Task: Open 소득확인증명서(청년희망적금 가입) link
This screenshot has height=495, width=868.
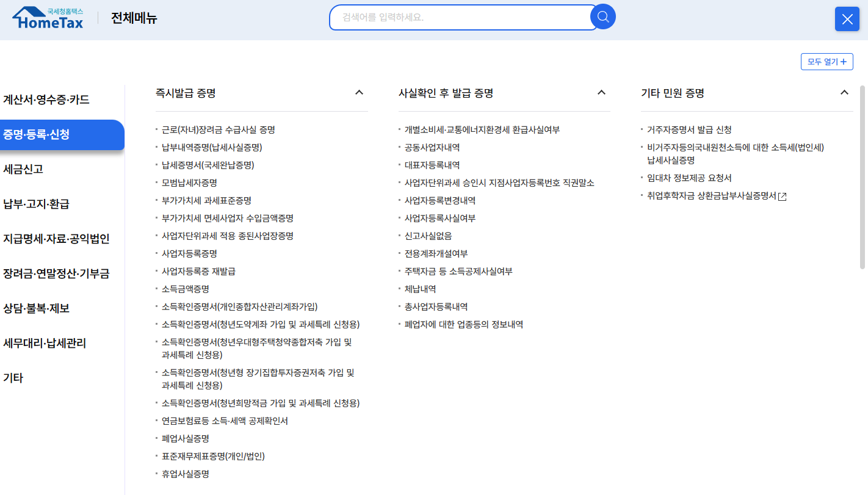Action: tap(261, 403)
